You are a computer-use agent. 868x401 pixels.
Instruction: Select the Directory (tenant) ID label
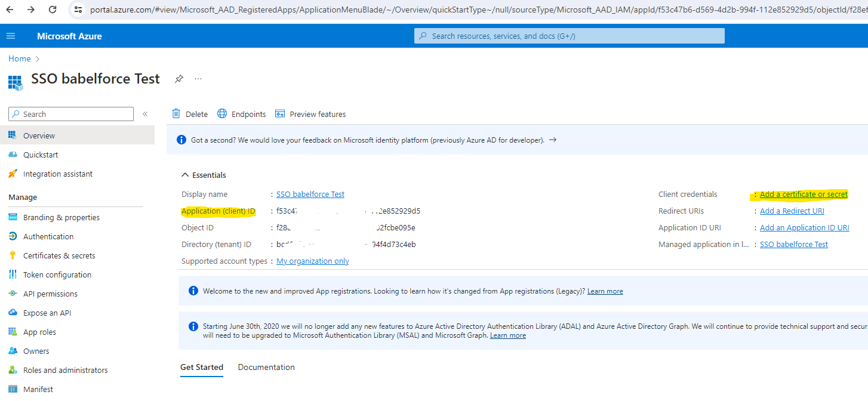[x=217, y=244]
